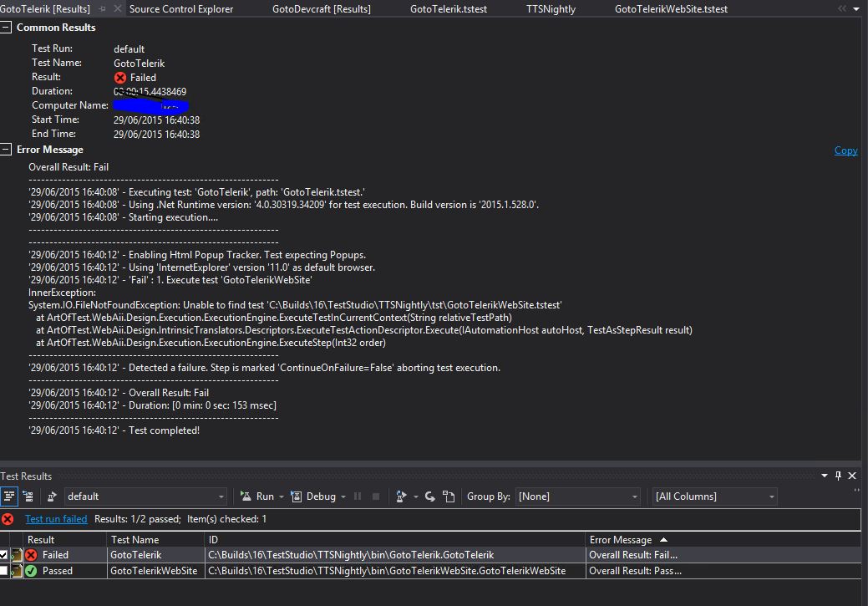The image size is (868, 606).
Task: Click the results tree view icon
Action: pyautogui.click(x=28, y=497)
